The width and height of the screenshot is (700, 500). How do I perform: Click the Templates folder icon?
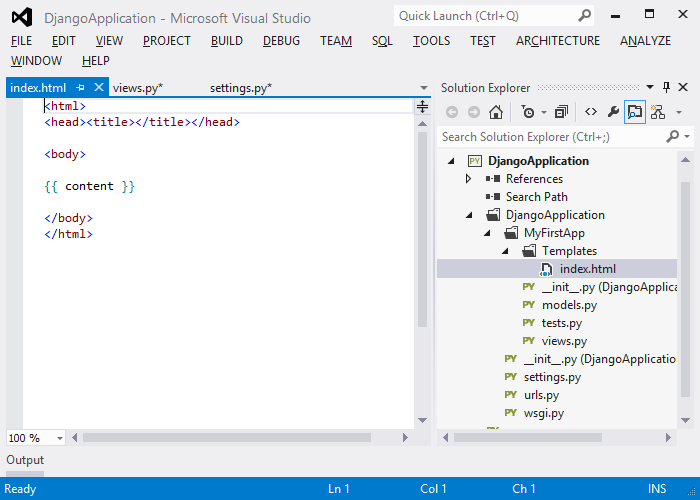point(529,251)
